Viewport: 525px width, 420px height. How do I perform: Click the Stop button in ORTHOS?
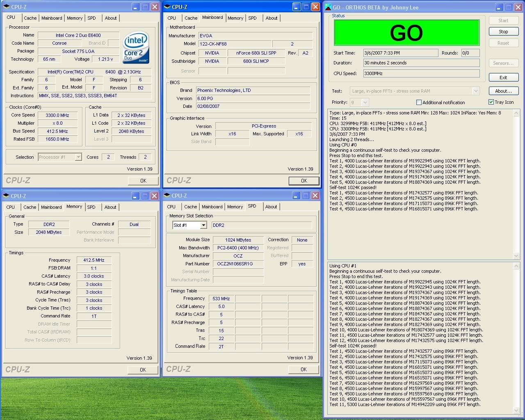(x=503, y=32)
